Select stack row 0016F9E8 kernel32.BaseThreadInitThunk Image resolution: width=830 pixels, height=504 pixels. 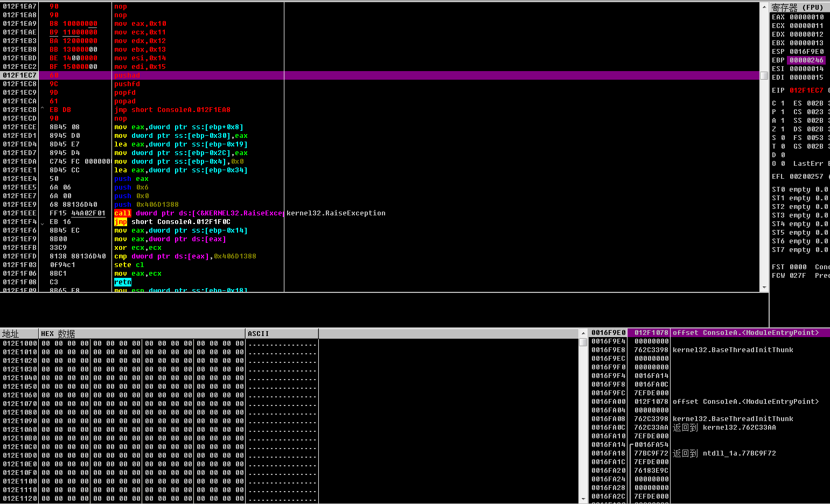tap(710, 350)
